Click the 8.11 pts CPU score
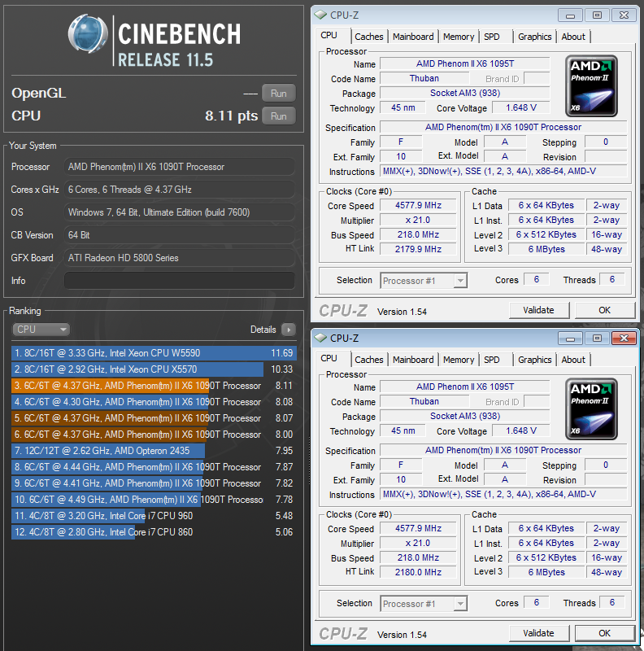This screenshot has height=651, width=644. 231,116
